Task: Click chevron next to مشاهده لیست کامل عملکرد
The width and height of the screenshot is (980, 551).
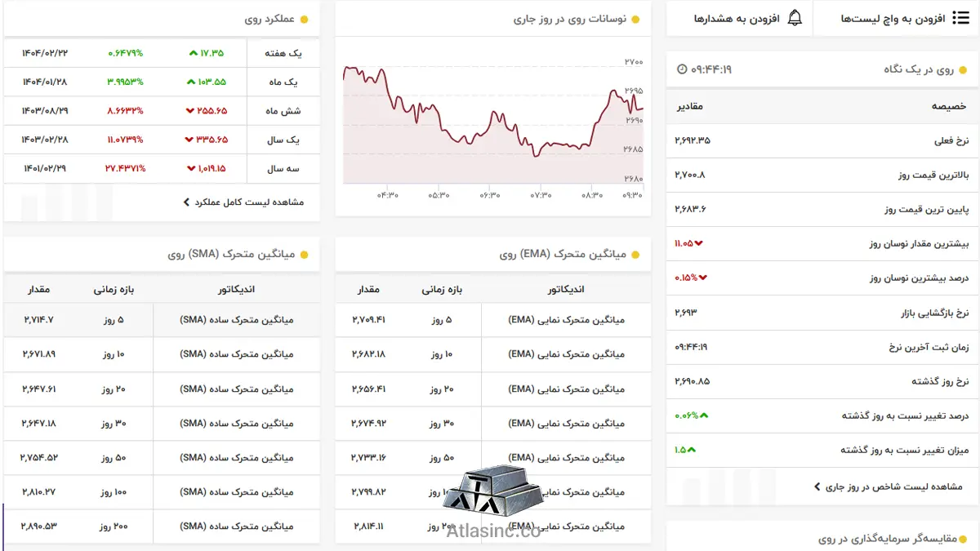Action: tap(186, 202)
